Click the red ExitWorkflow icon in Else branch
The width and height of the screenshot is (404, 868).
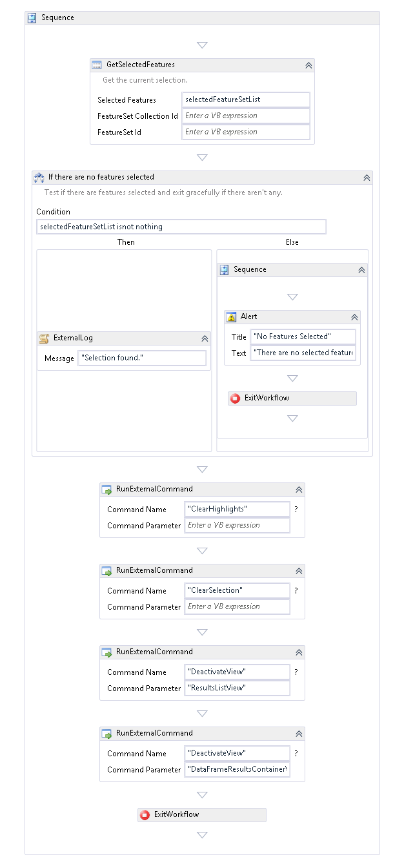235,398
